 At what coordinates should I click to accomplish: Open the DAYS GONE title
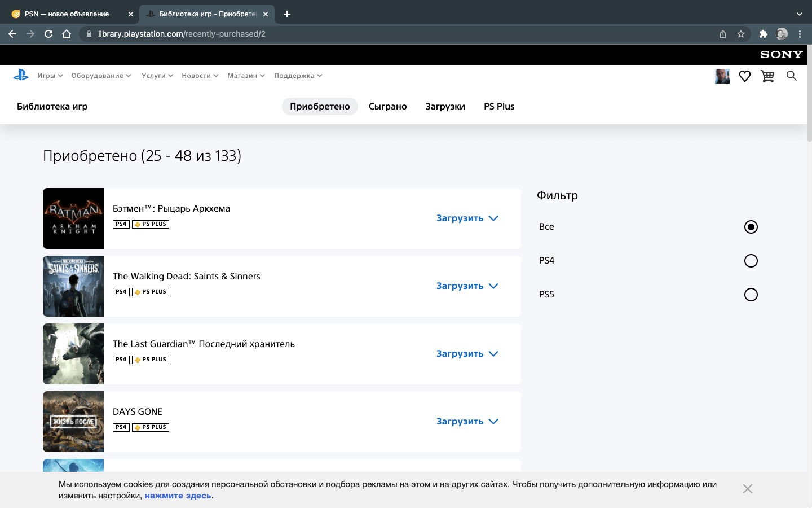click(x=138, y=411)
